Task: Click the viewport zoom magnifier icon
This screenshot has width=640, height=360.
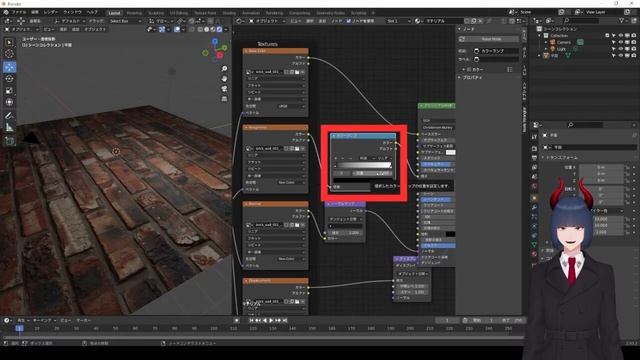Action: (224, 69)
